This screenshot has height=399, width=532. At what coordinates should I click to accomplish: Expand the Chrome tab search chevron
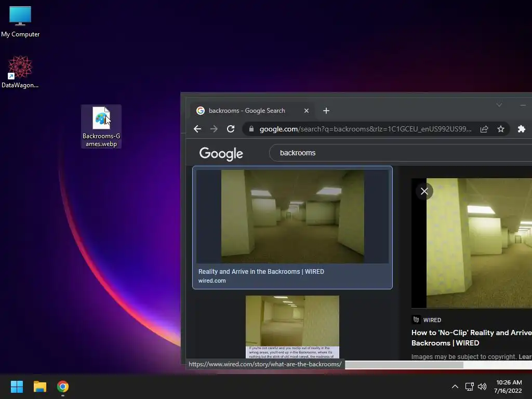(499, 104)
